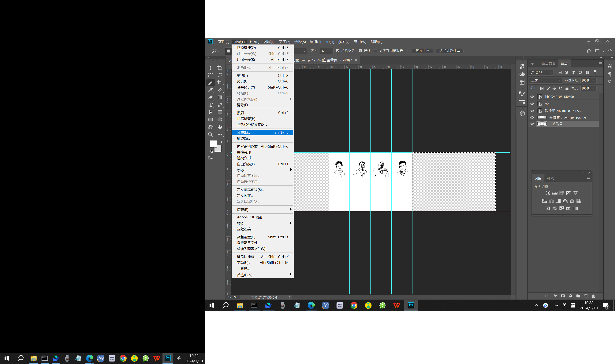Select the Pen tool
The height and width of the screenshot is (364, 615).
pos(220,105)
